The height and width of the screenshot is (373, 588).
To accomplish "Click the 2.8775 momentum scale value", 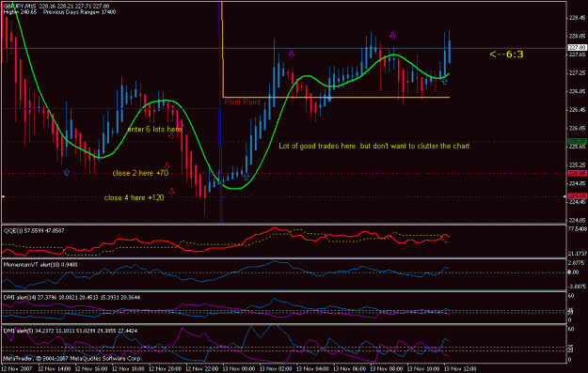I will tap(577, 263).
